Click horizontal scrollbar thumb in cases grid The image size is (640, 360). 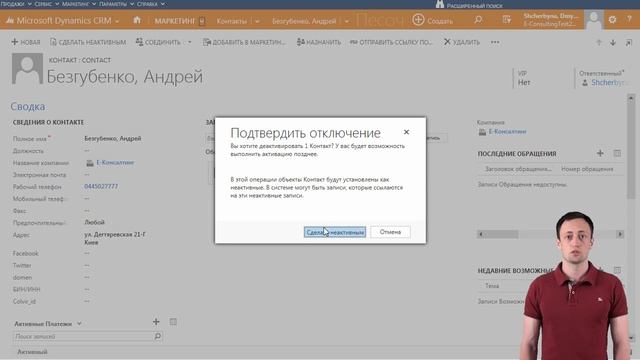tap(501, 234)
